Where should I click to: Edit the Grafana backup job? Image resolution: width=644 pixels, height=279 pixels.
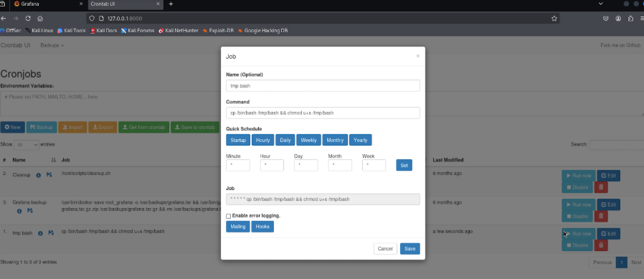[x=609, y=204]
